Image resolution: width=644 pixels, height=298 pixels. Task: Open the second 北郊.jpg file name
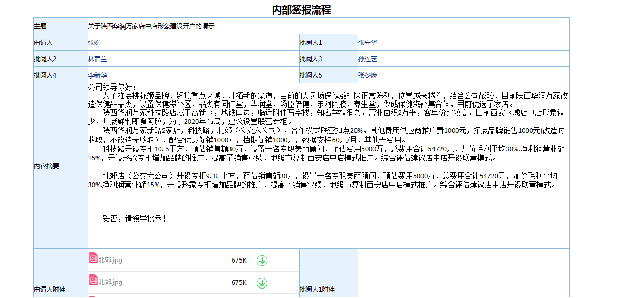pyautogui.click(x=110, y=283)
